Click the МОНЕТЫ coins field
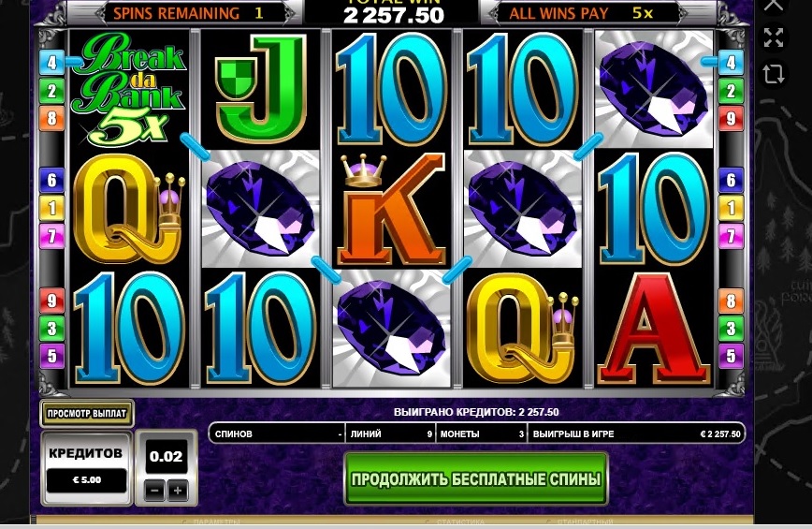 482,434
